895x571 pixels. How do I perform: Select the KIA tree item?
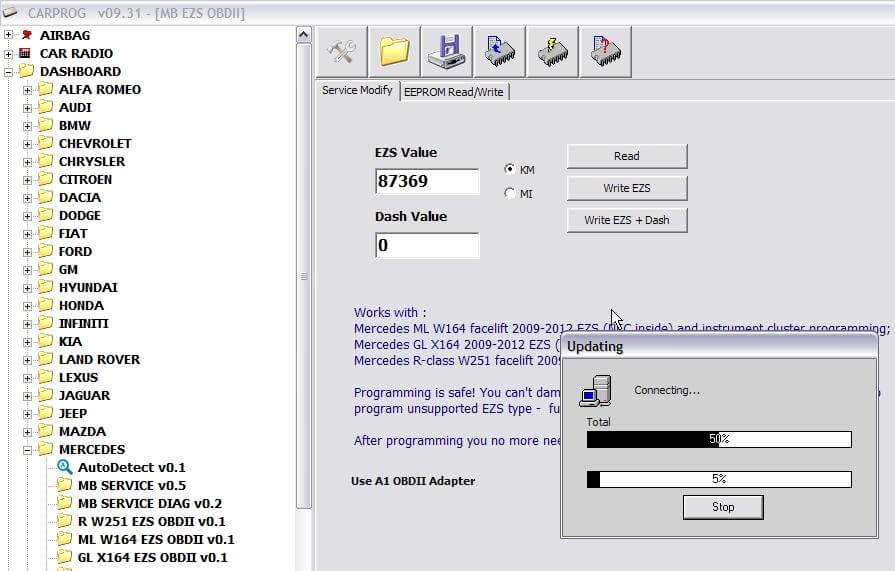(x=70, y=341)
